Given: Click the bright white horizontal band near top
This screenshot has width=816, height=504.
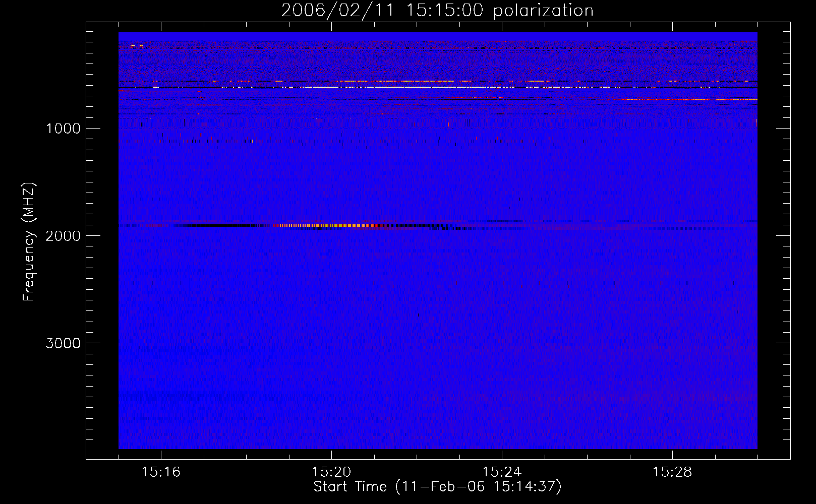Looking at the screenshot, I should [403, 87].
